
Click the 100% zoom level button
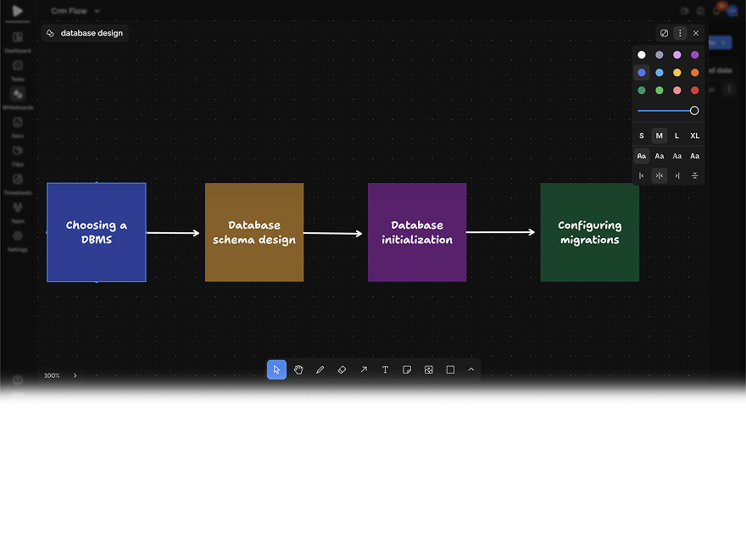pos(53,375)
